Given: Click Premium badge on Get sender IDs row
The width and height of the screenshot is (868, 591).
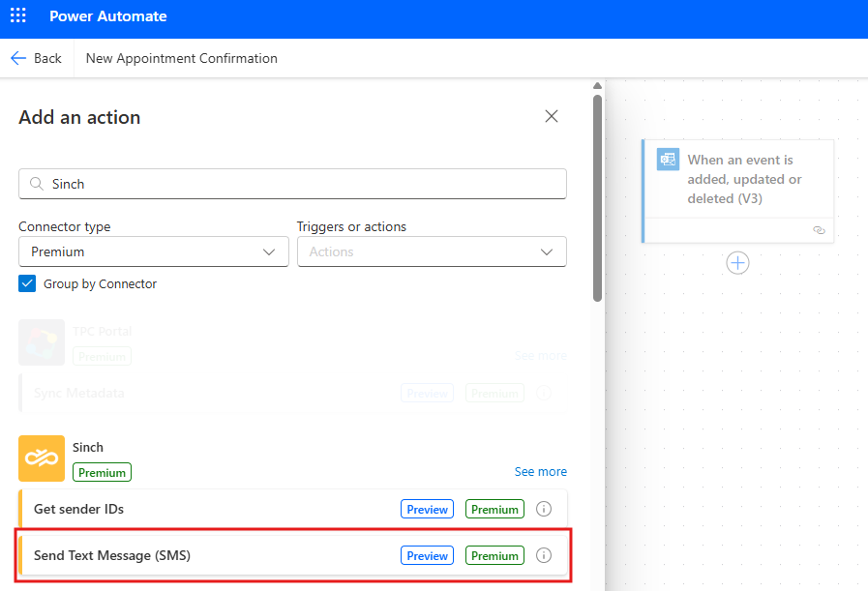Looking at the screenshot, I should (x=494, y=509).
